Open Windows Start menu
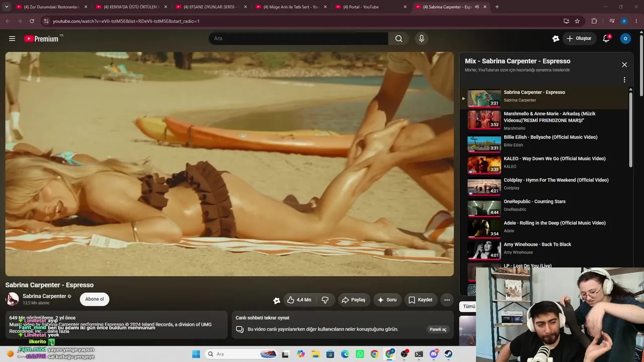644x362 pixels. [196, 354]
